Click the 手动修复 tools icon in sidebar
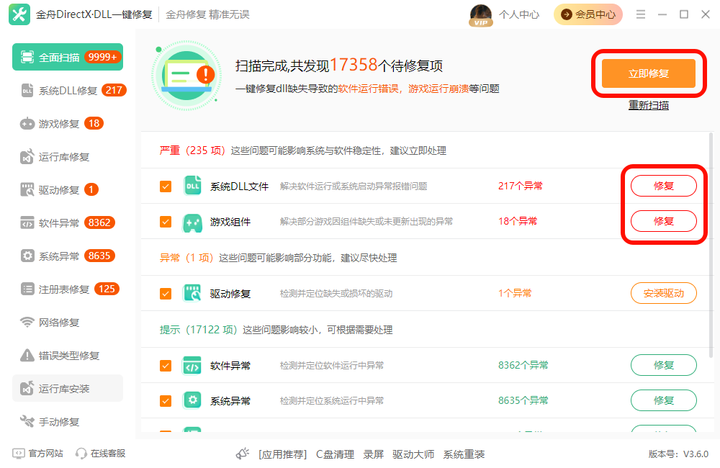 (x=27, y=422)
